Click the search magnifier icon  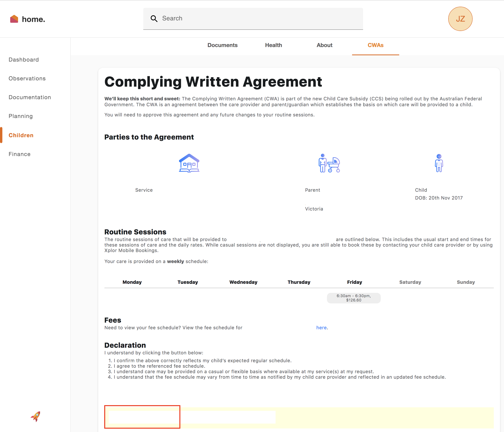[x=154, y=18]
